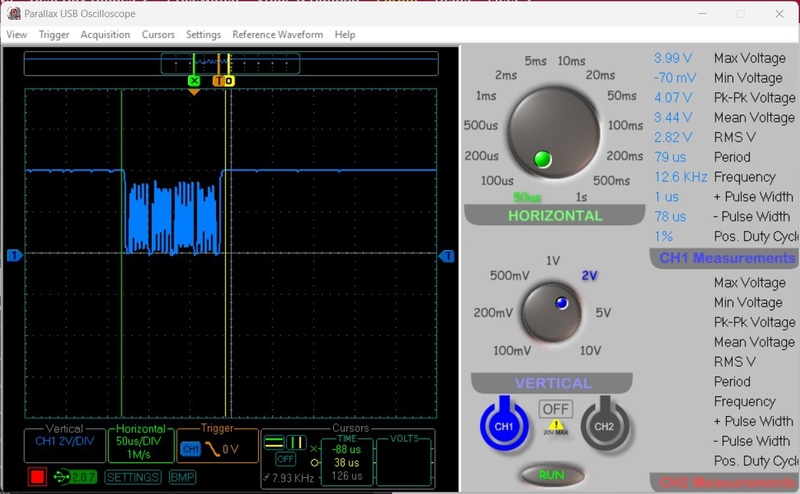Expand the Reference Waveform menu
The height and width of the screenshot is (494, 800).
pos(277,35)
